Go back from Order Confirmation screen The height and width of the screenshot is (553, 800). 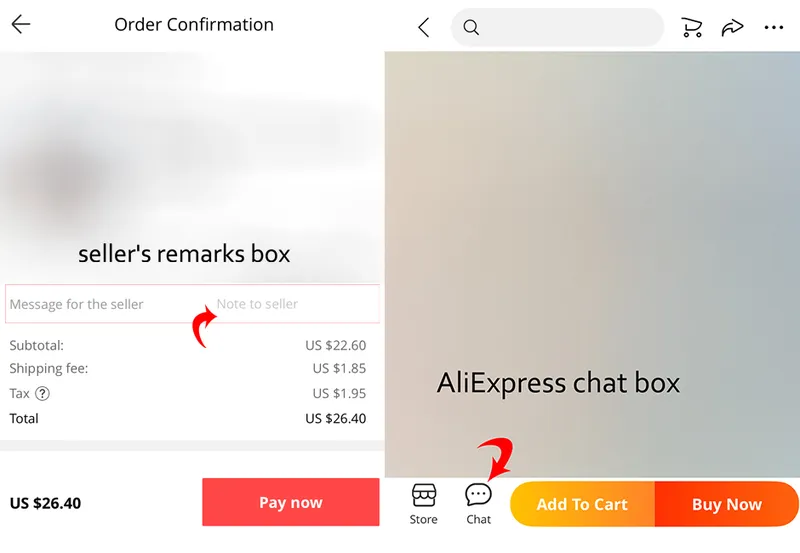click(21, 24)
